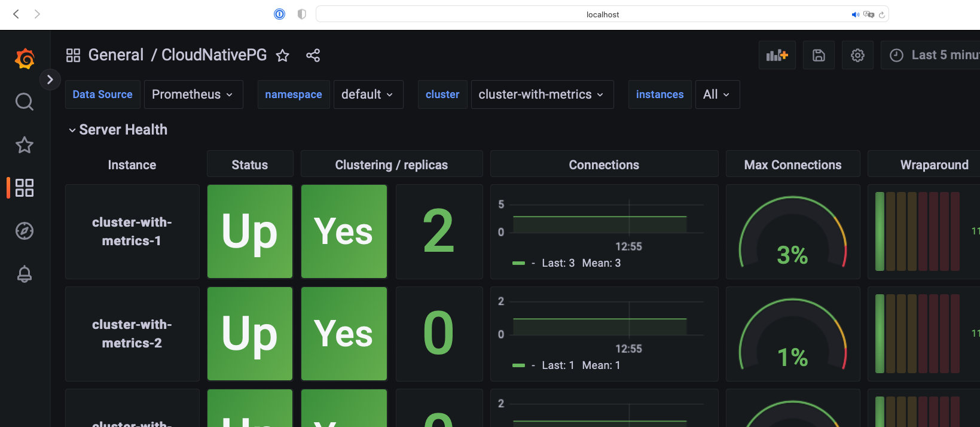Click the Clustering / replicas panel header
This screenshot has height=427, width=980.
392,165
